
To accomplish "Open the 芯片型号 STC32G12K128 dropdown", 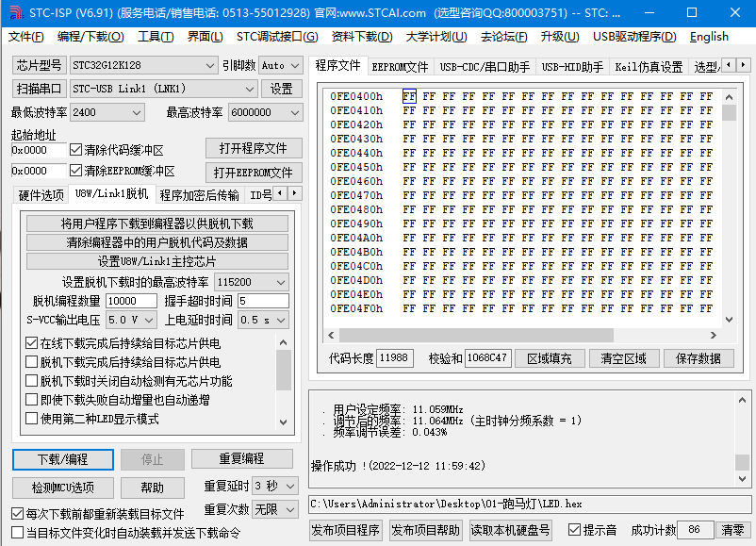I will tap(209, 66).
